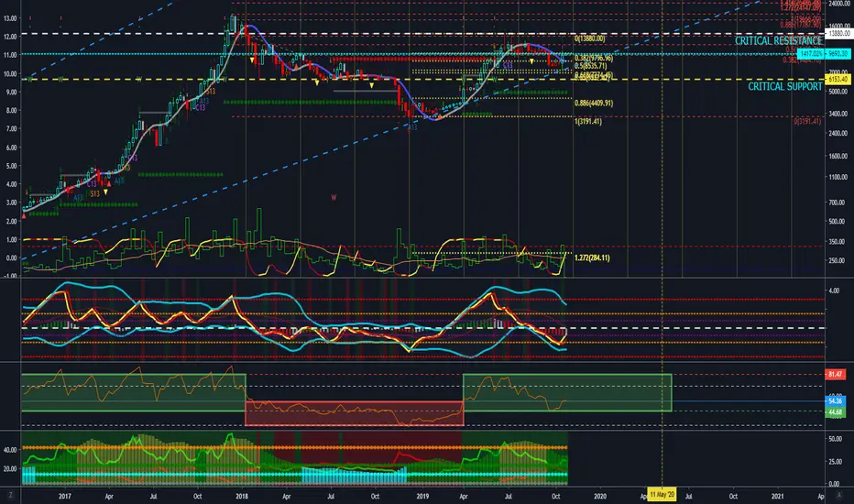Select the red shaded rectangle in RSI pane
854x504 pixels.
pos(355,413)
